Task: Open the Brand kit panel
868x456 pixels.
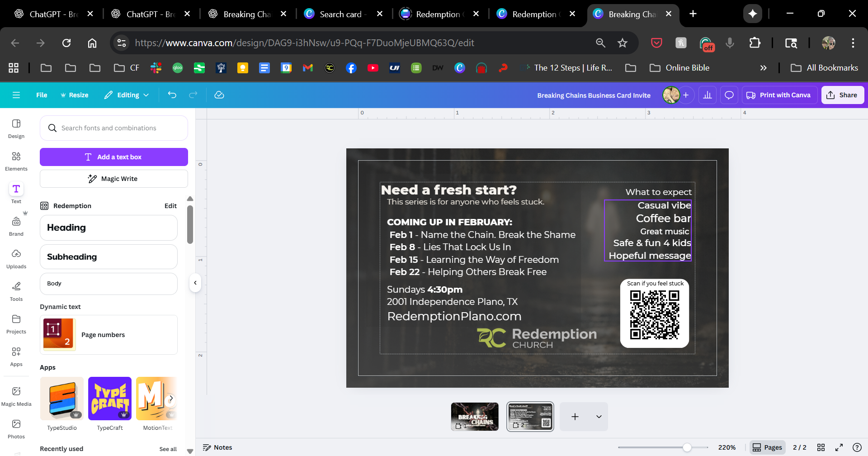Action: pos(16,226)
